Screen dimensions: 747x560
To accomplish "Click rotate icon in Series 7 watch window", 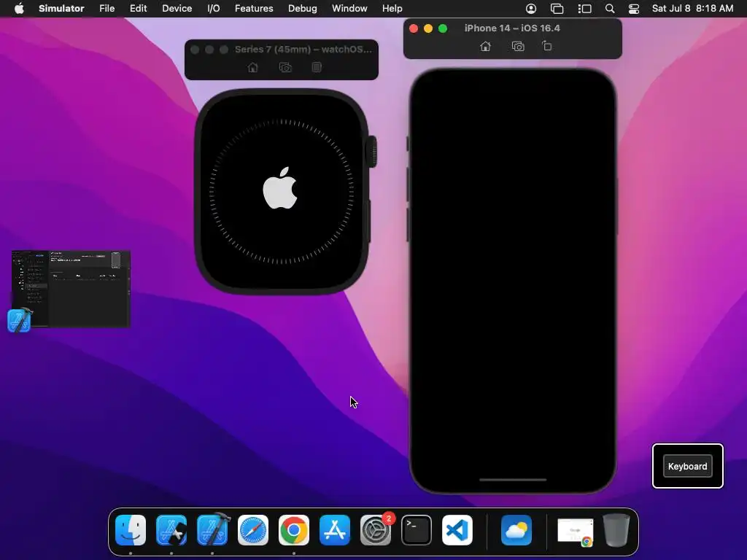I will pyautogui.click(x=317, y=67).
